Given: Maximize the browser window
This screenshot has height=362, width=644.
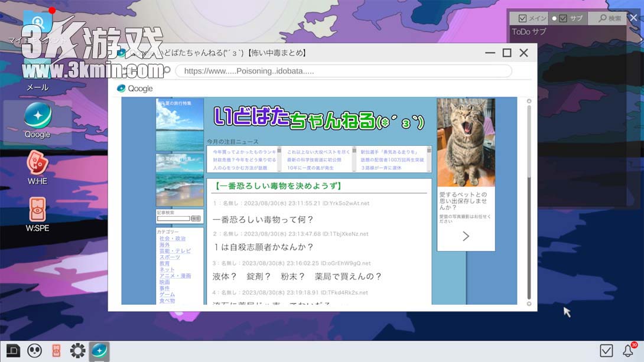Looking at the screenshot, I should click(507, 53).
